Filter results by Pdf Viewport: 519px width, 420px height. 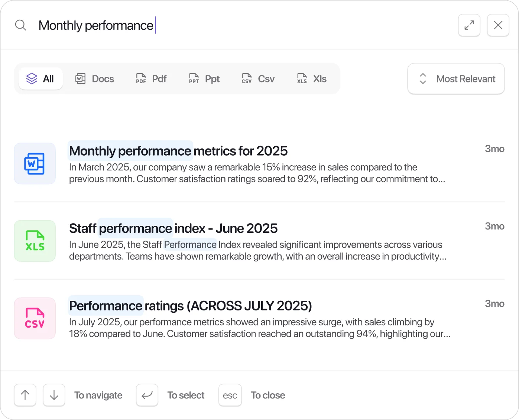pyautogui.click(x=151, y=79)
